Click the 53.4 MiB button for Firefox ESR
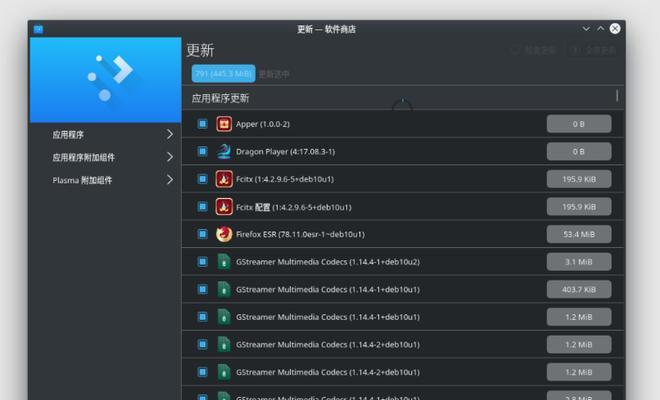Screen dimensions: 660x400 tap(579, 234)
